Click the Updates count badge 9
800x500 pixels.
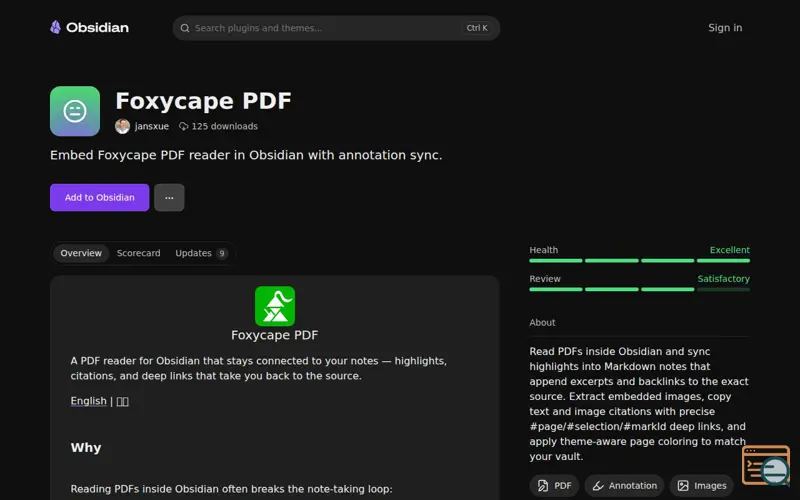222,254
